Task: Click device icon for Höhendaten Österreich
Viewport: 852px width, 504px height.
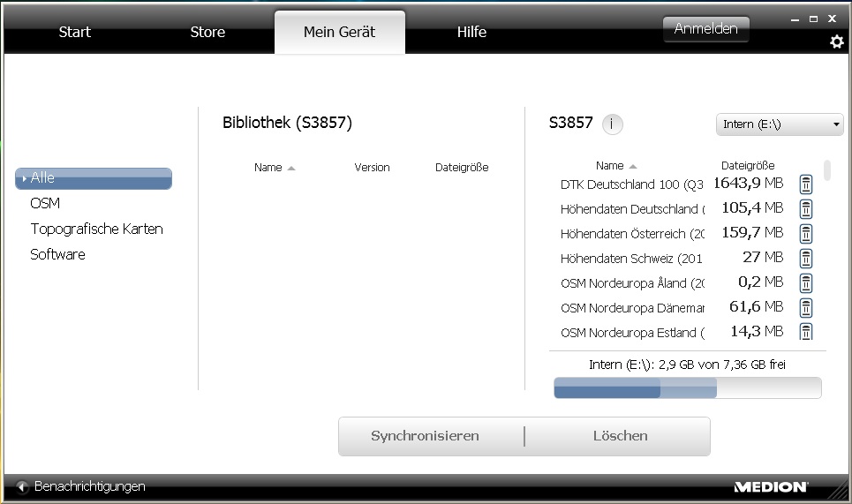Action: coord(806,234)
